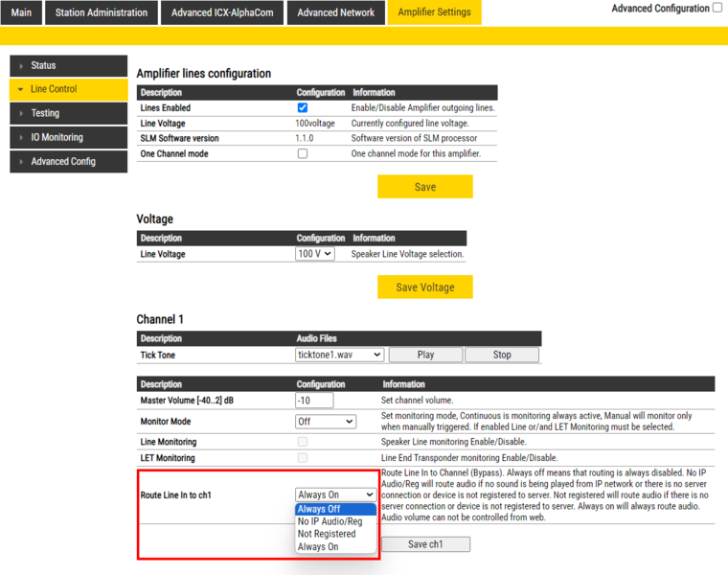Expand the Status sidebar item

(x=68, y=66)
